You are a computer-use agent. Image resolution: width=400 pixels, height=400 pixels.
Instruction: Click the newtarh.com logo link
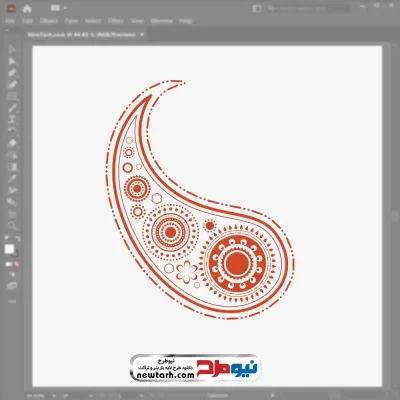click(x=194, y=368)
